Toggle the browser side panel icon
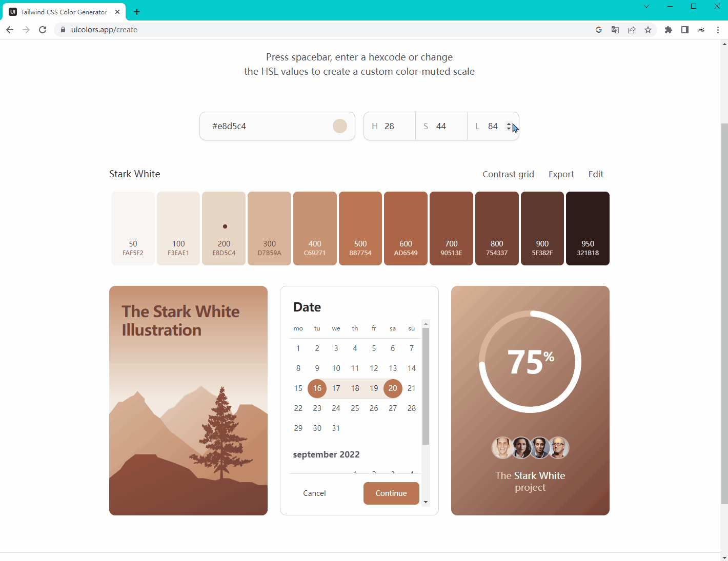Viewport: 728px width, 561px height. [x=684, y=30]
